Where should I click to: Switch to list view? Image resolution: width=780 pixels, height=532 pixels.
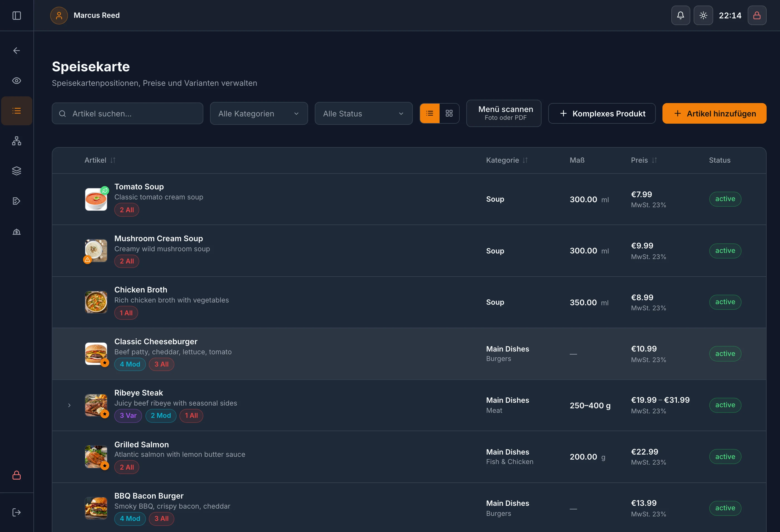(x=430, y=113)
